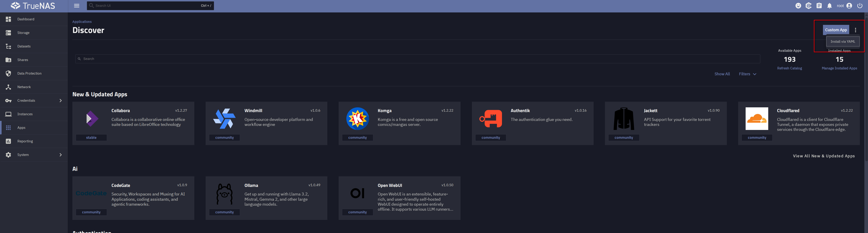Click View All New & Updated Apps
This screenshot has height=233, width=868.
(x=823, y=156)
